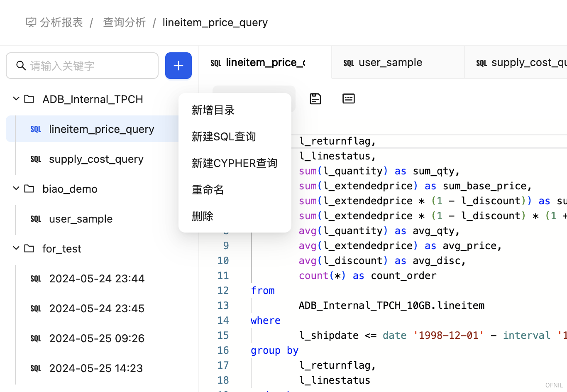Click SQL icon beside supply_cost_query in tree
Screen dimensions: 567x392
pos(36,159)
